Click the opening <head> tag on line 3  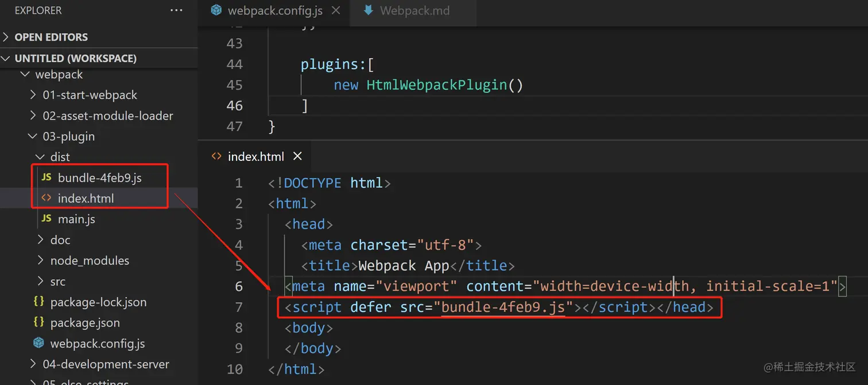click(308, 224)
